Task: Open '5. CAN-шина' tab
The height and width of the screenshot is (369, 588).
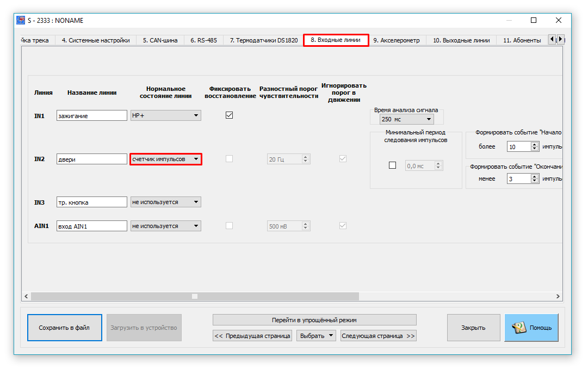Action: coord(160,40)
